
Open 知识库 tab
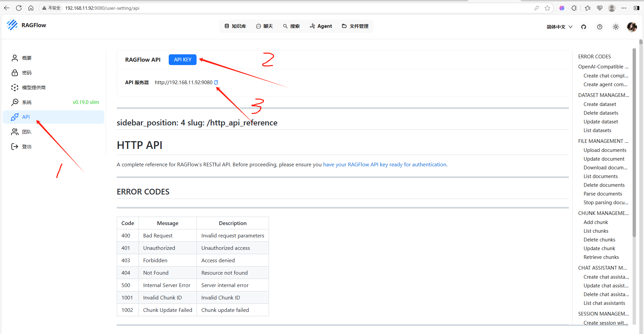click(235, 26)
